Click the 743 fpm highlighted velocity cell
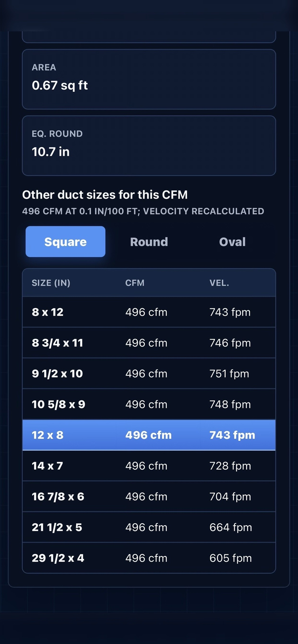The width and height of the screenshot is (298, 644). tap(232, 435)
